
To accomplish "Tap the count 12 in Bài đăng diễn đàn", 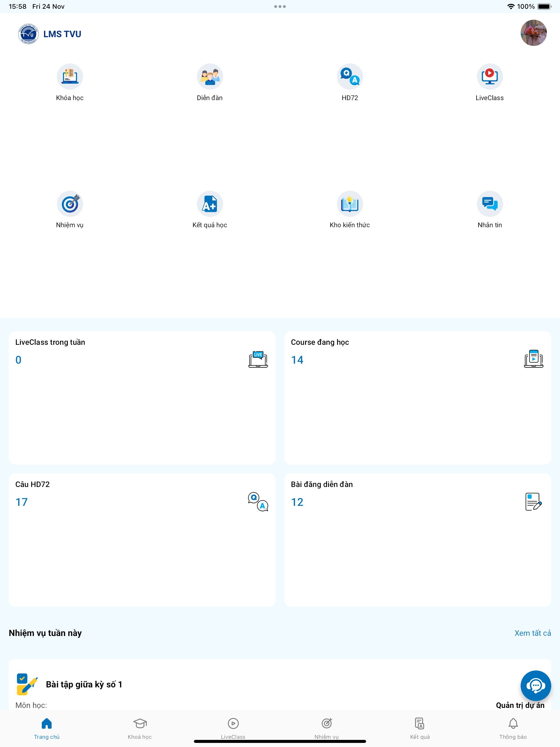I will coord(297,502).
